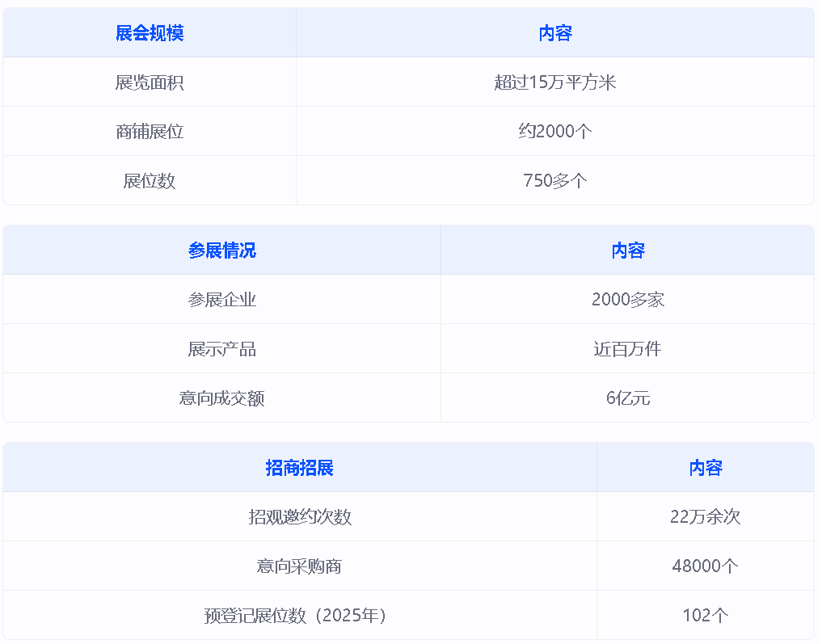
Task: Select the 展示产品 cell
Action: [x=221, y=349]
